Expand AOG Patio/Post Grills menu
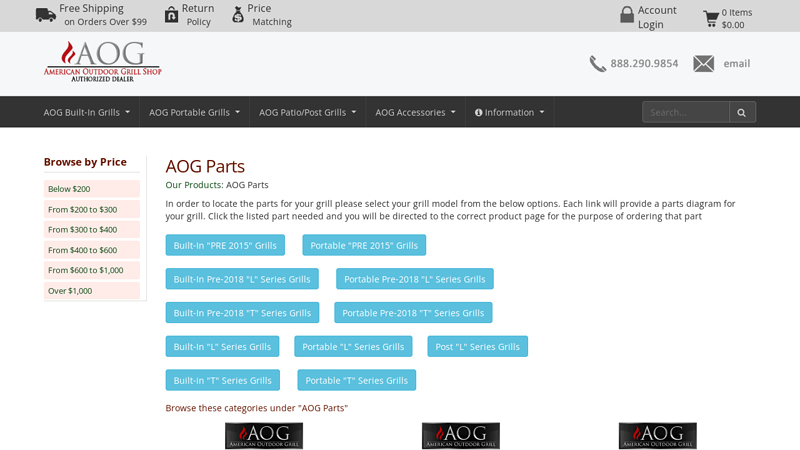 (308, 112)
